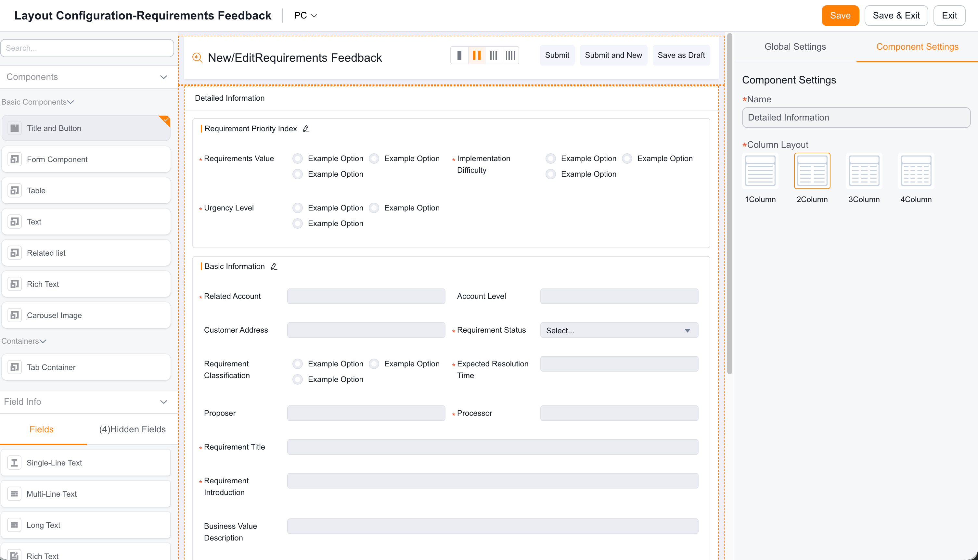Screen dimensions: 978x560
Task: Click the orange Save button
Action: (840, 15)
